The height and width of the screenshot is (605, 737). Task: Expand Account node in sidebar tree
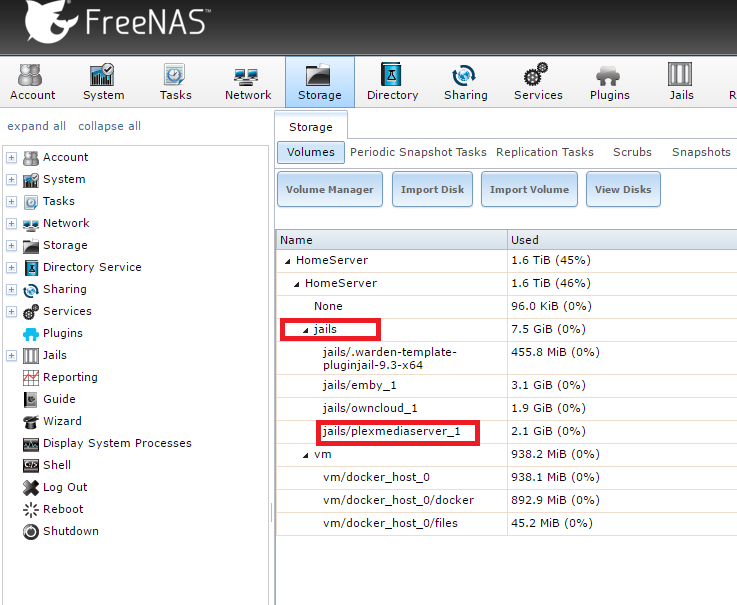click(11, 157)
